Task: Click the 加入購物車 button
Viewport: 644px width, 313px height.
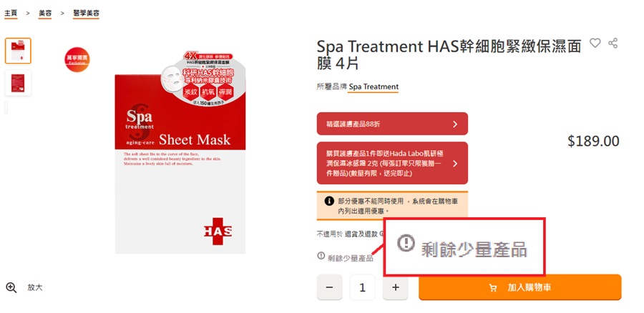Action: coord(520,287)
